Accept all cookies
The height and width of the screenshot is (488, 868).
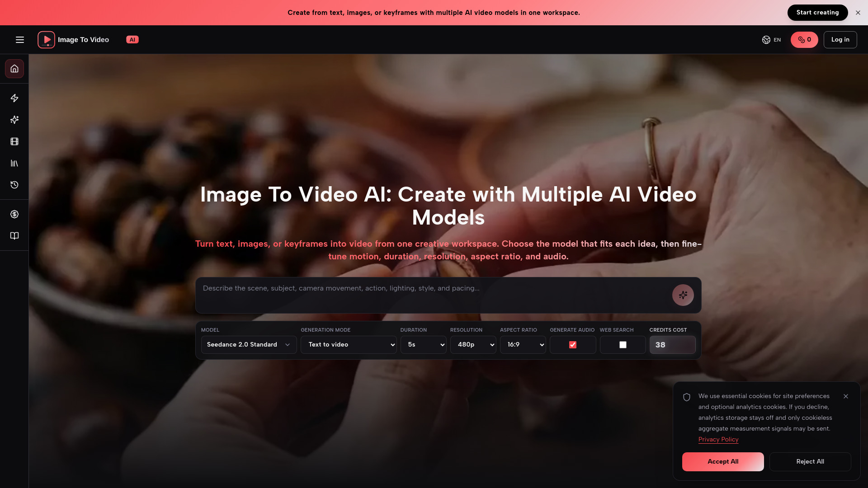tap(722, 462)
